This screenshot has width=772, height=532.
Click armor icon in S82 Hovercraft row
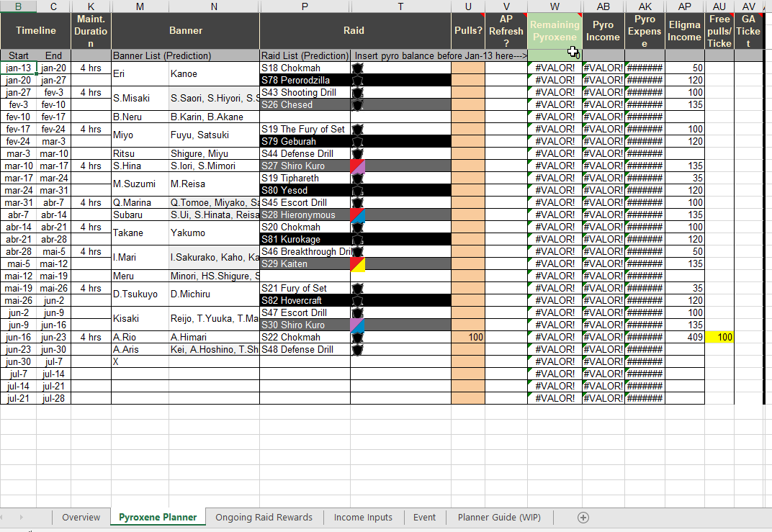tap(357, 301)
